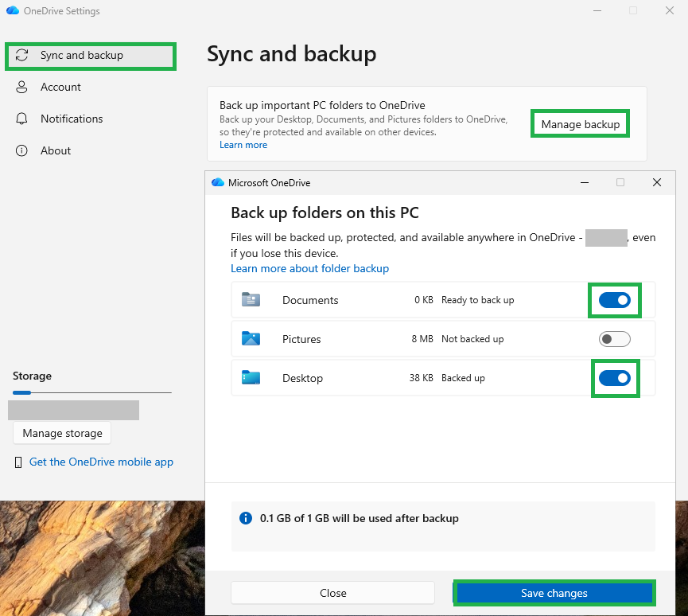Click the Documents folder icon
Image resolution: width=688 pixels, height=616 pixels.
pyautogui.click(x=251, y=300)
